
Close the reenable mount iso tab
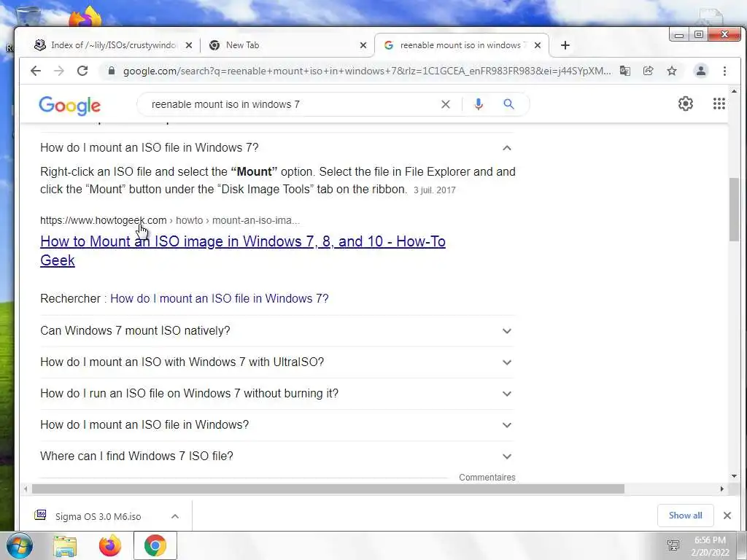538,45
